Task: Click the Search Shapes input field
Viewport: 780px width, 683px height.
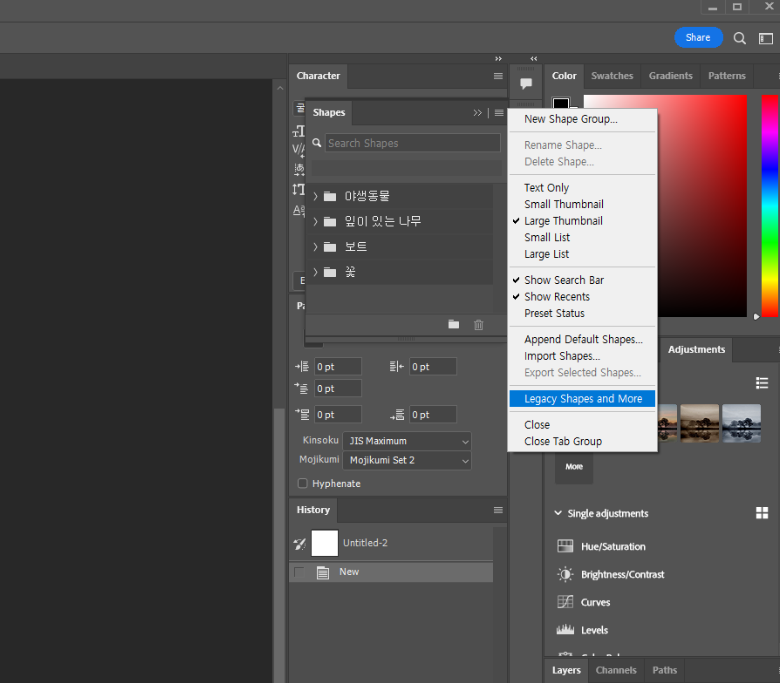Action: click(x=412, y=143)
